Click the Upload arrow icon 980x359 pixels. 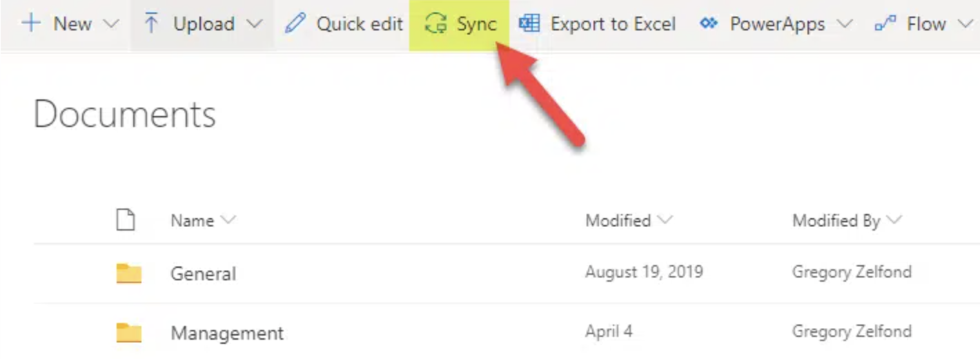coord(151,23)
